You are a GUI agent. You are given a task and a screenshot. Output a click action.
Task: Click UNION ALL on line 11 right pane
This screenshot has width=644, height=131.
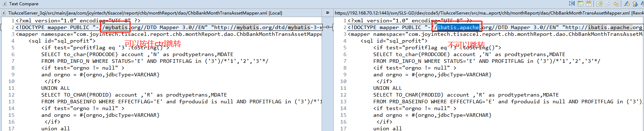pos(387,88)
